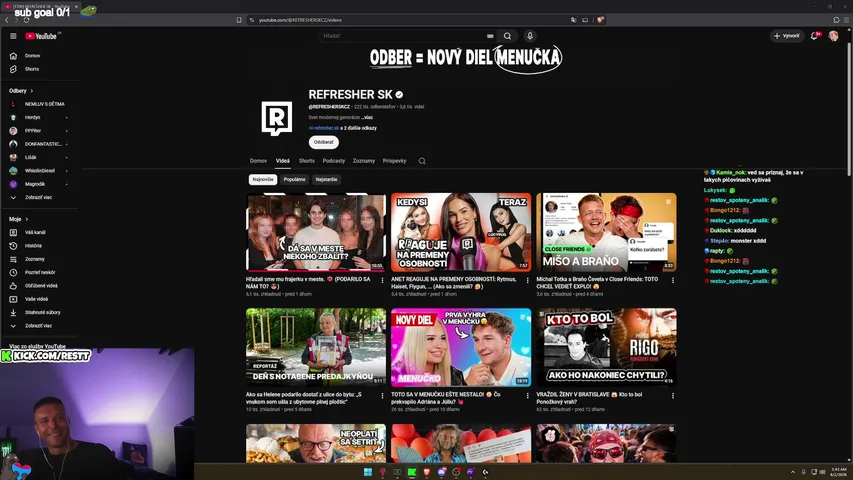Go back with the browser back arrow
Screen dimensions: 853x480
click(7, 20)
